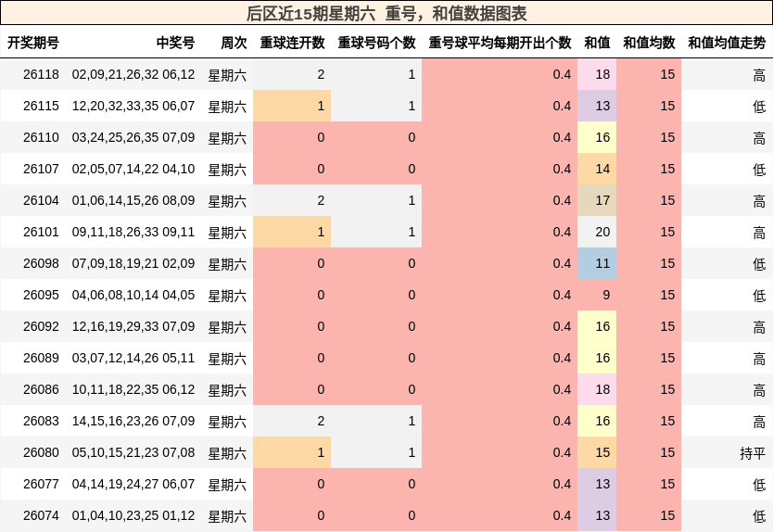Click issue number 26098

[x=41, y=264]
